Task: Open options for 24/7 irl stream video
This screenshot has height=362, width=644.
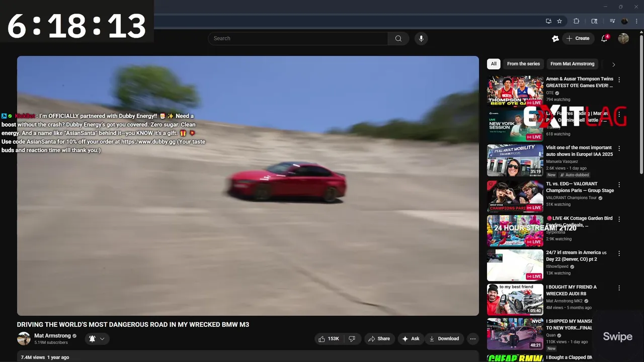Action: pos(619,253)
